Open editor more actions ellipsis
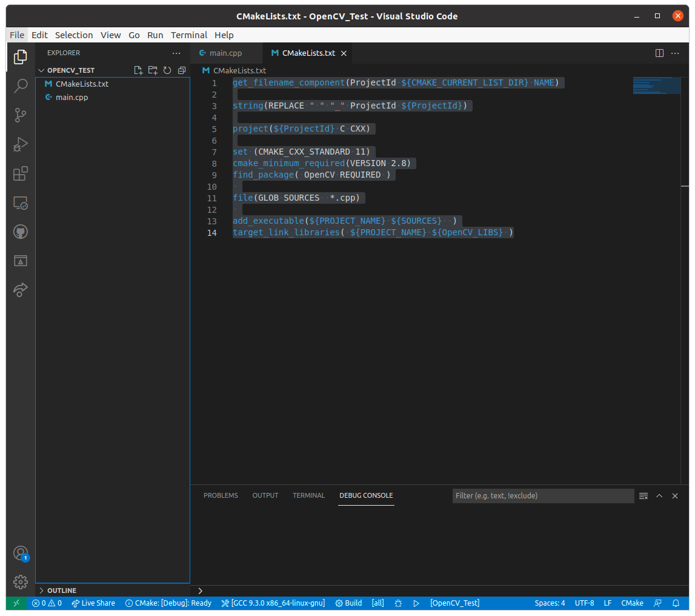 [x=675, y=53]
